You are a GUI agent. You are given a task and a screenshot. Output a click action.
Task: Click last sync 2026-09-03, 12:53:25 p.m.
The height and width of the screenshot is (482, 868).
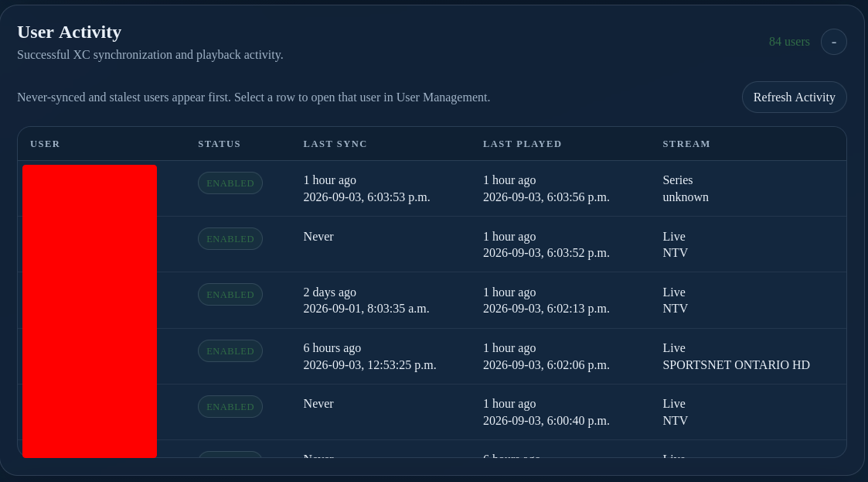[x=369, y=365]
